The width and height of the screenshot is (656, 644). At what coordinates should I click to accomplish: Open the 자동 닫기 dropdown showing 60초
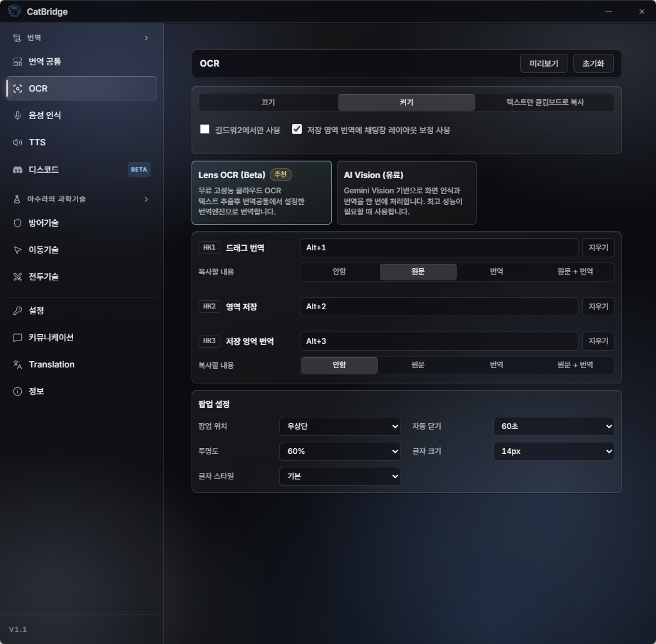tap(554, 426)
